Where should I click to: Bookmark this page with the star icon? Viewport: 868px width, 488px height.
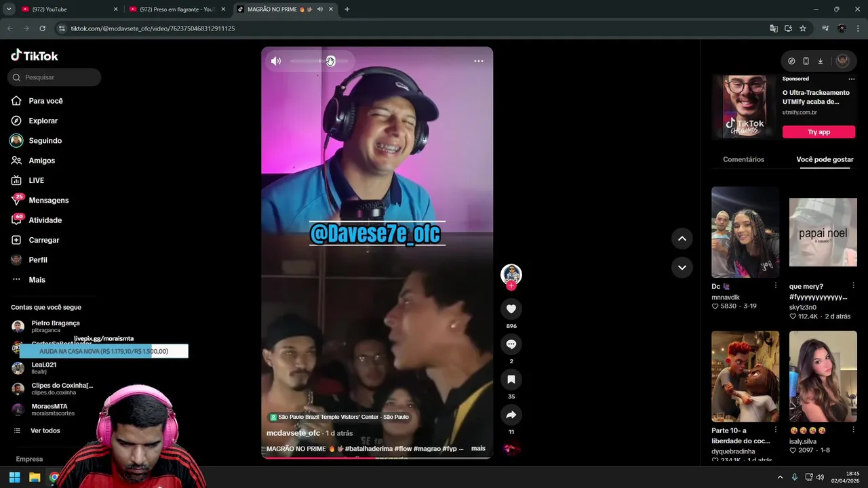[x=803, y=28]
